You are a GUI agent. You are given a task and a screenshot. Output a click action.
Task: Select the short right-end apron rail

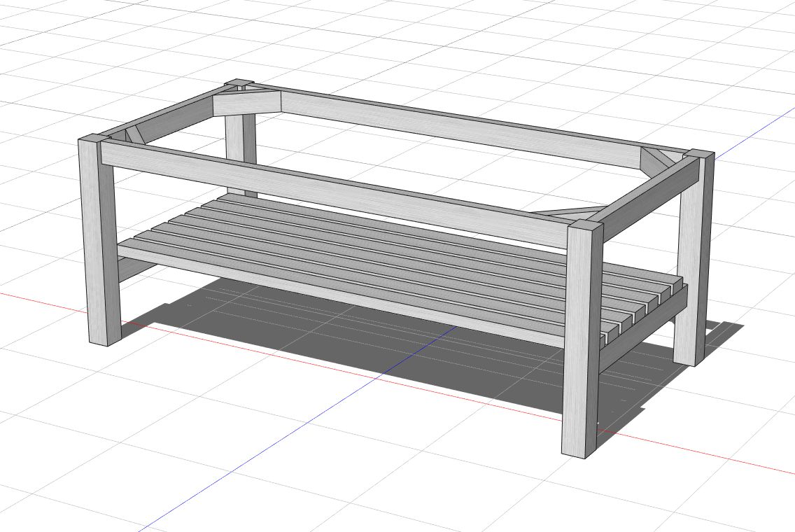tap(650, 199)
